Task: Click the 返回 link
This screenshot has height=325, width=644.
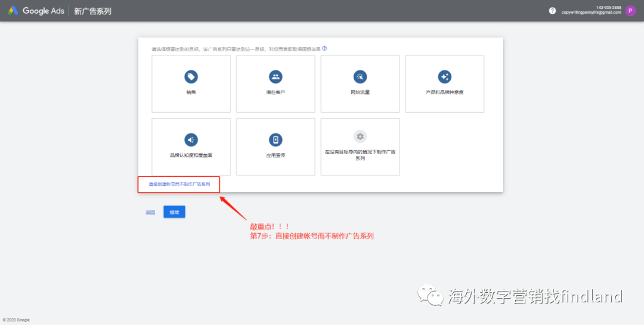Action: tap(150, 212)
